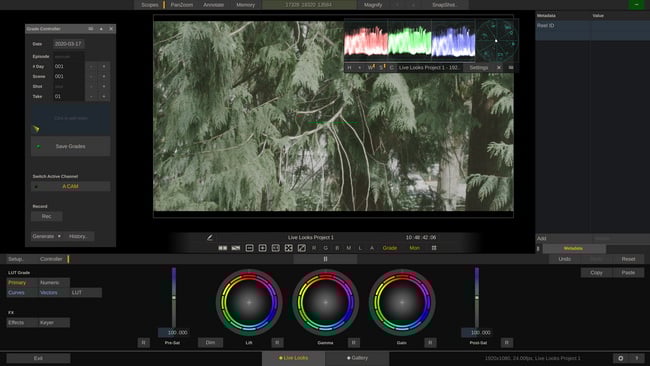Open the History... button
Viewport: 650px width, 366px height.
click(78, 236)
